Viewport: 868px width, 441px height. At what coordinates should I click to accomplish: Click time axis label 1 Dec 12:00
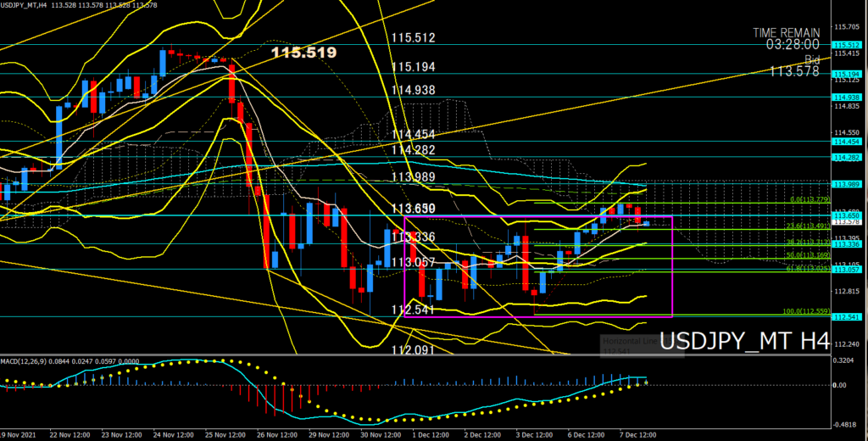pos(432,435)
